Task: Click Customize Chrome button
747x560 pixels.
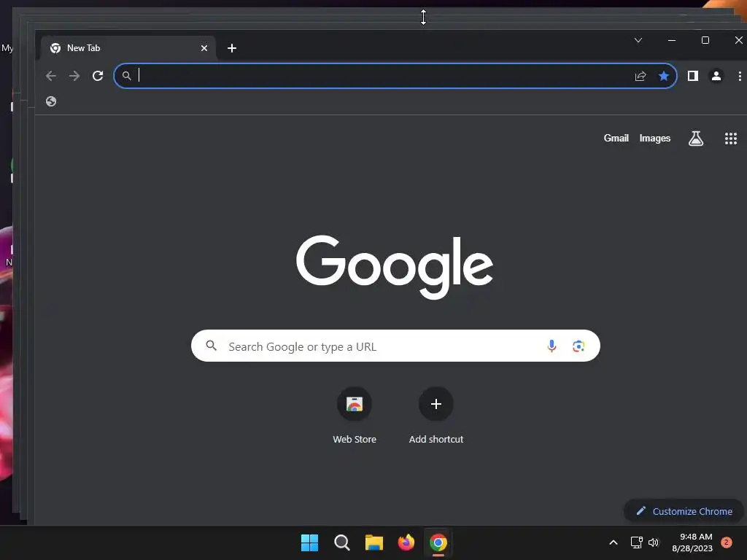Action: (684, 511)
